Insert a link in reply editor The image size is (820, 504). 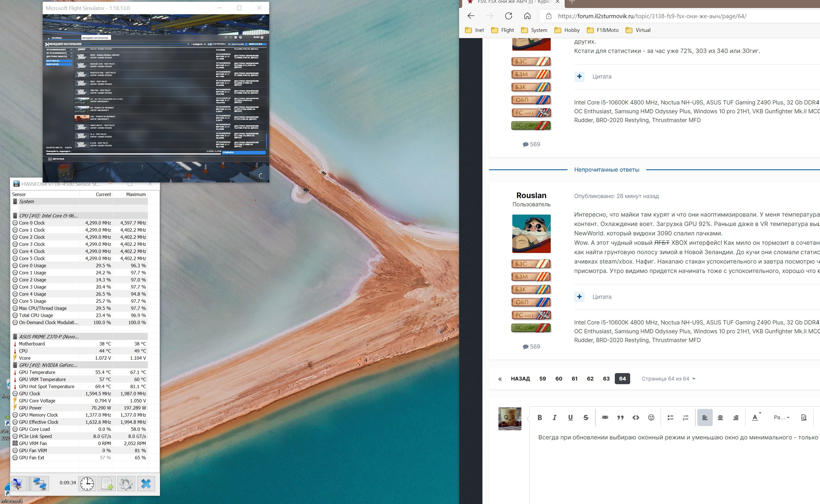pyautogui.click(x=605, y=417)
